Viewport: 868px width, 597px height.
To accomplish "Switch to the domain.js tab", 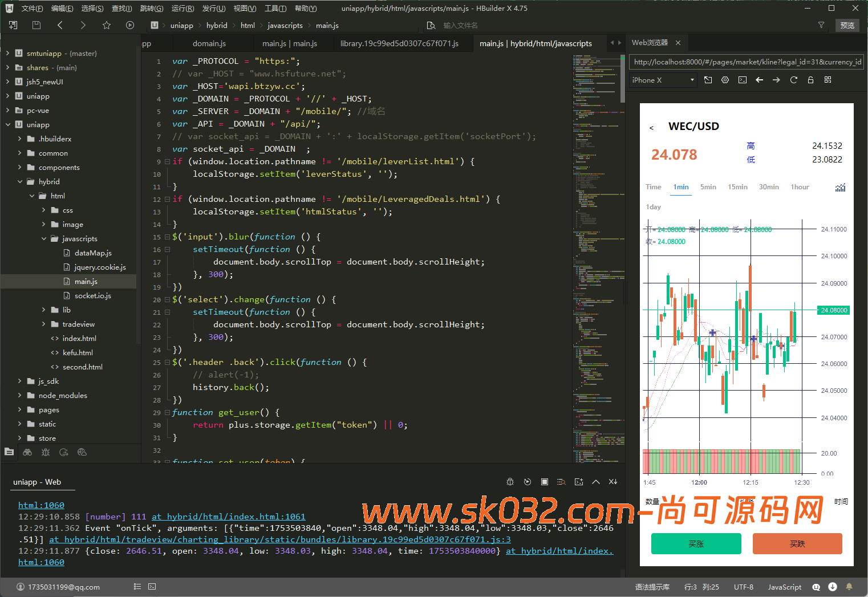I will click(x=209, y=43).
